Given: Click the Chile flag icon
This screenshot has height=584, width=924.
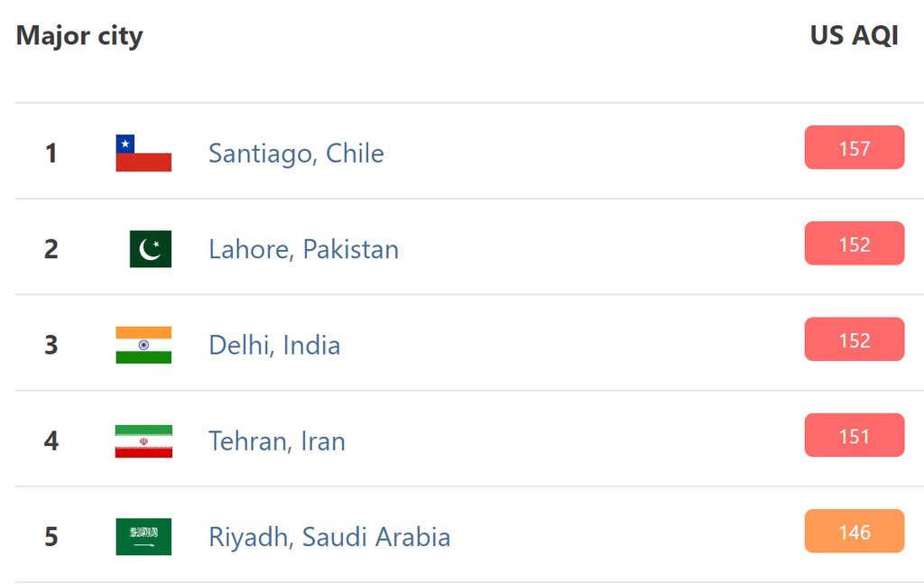Looking at the screenshot, I should point(143,153).
